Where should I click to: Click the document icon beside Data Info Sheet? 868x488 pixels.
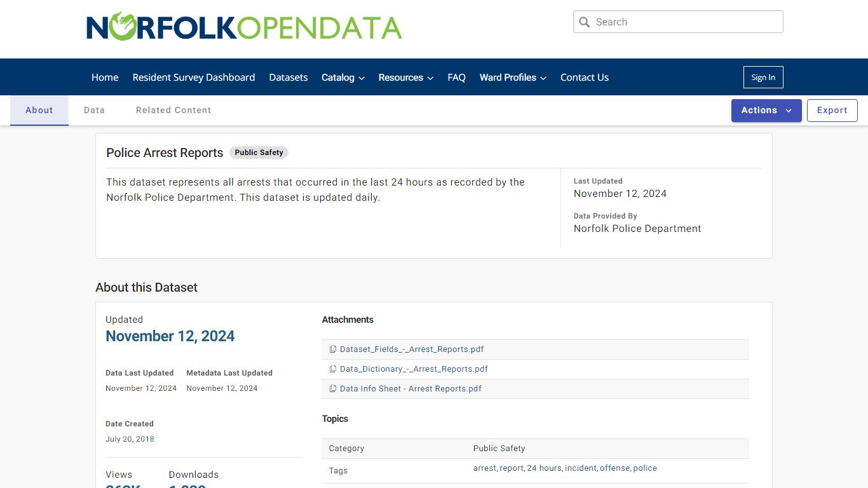[333, 389]
